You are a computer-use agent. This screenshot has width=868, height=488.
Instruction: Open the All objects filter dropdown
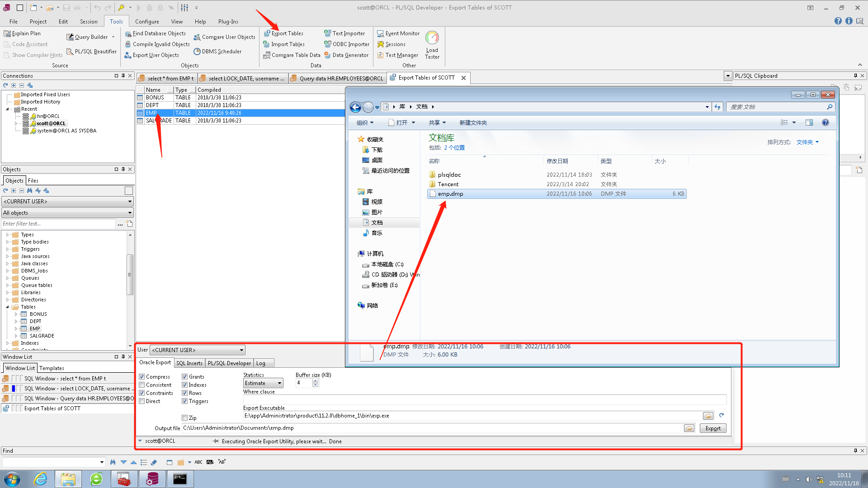(67, 212)
